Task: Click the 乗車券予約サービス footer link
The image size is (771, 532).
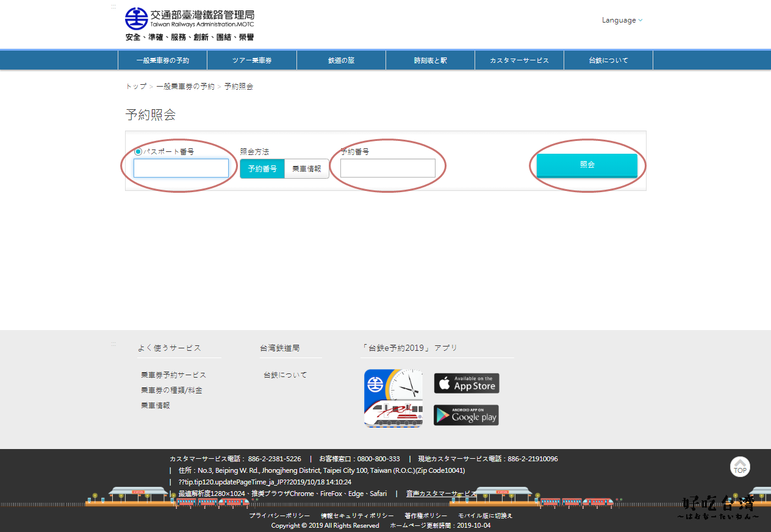Action: (173, 375)
